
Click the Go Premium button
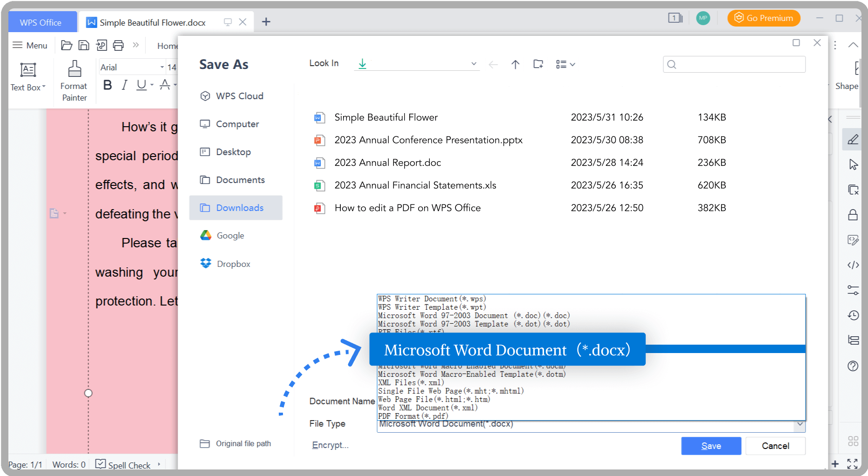763,18
